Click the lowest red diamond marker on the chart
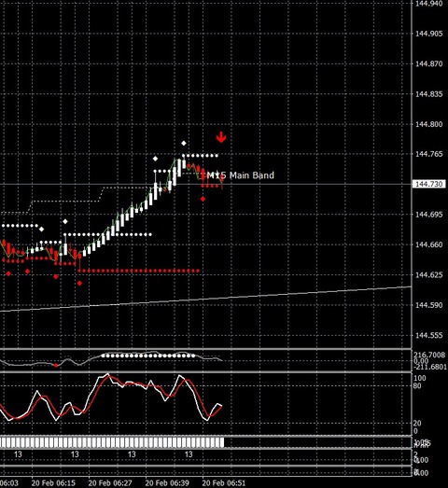Screen dimensions: 448x488 click(x=79, y=283)
